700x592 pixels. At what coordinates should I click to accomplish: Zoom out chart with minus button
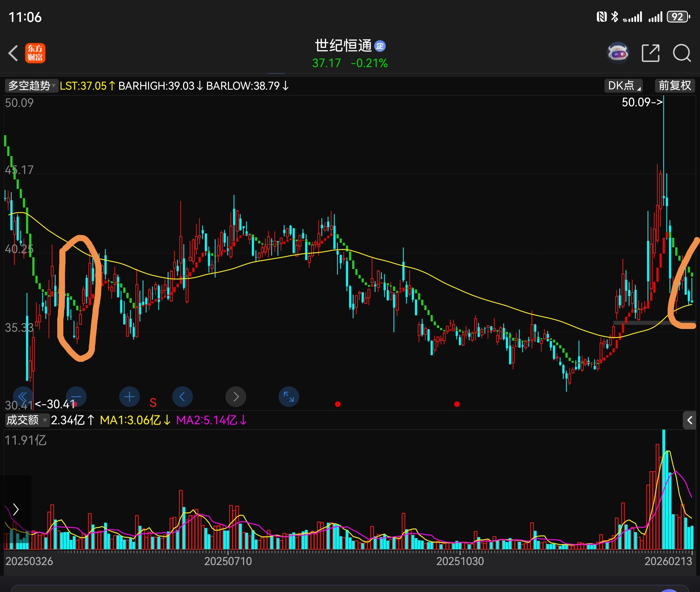click(x=76, y=397)
